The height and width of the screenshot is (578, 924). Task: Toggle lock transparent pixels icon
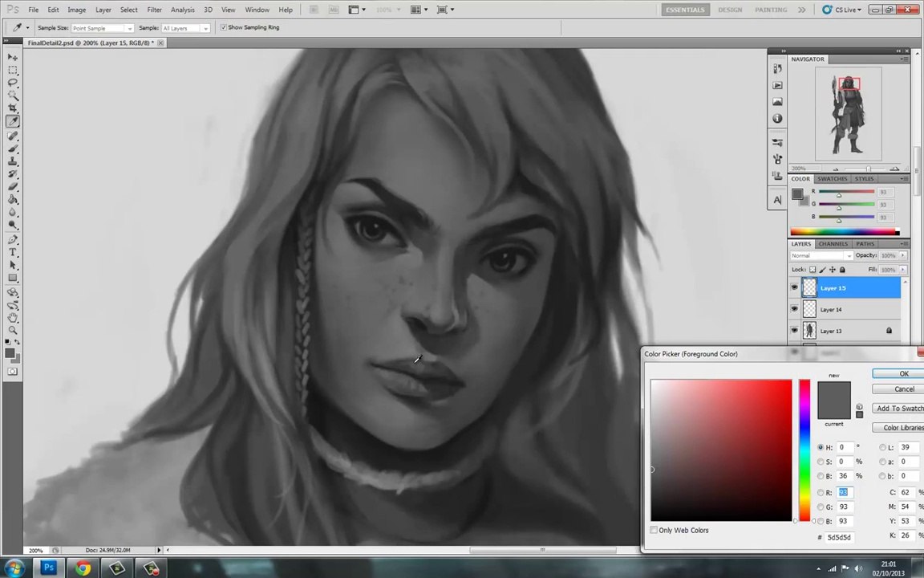coord(813,270)
